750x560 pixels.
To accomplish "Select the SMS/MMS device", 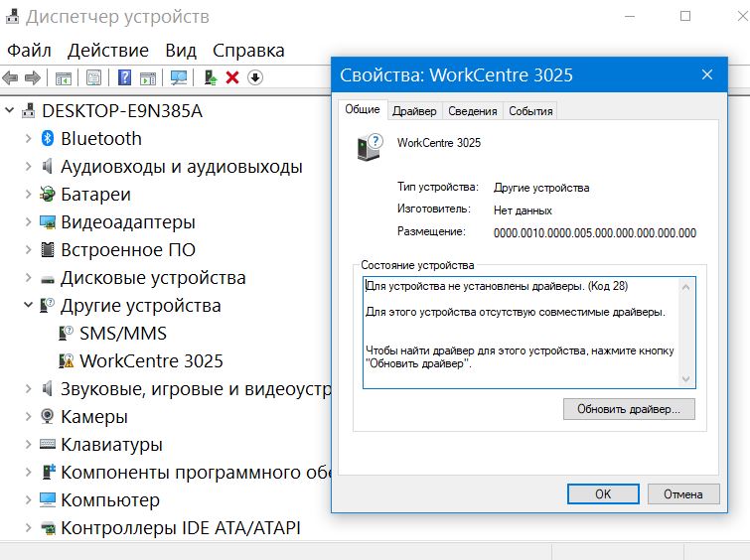I will click(123, 333).
